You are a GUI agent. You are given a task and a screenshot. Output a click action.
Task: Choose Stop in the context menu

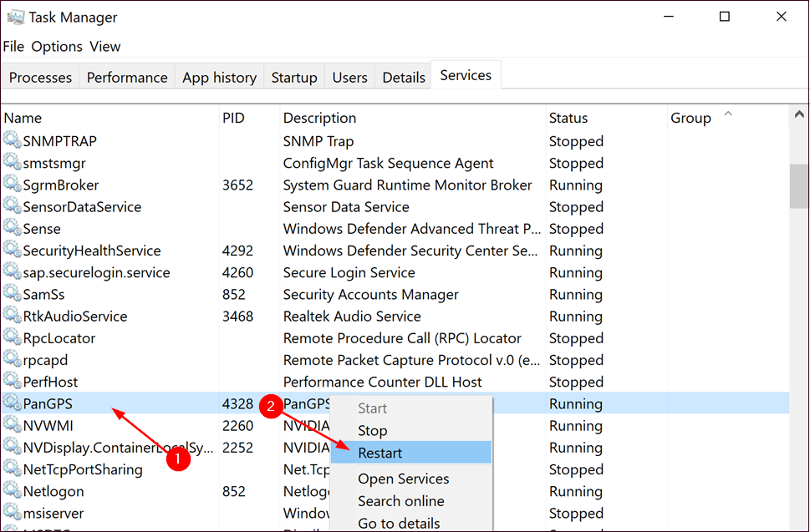click(411, 430)
